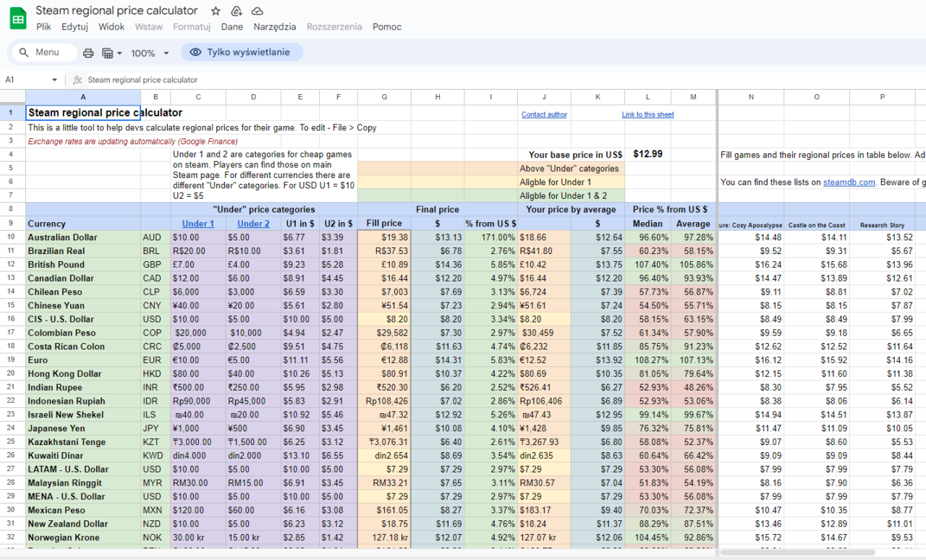Star the document with the star icon

click(216, 11)
